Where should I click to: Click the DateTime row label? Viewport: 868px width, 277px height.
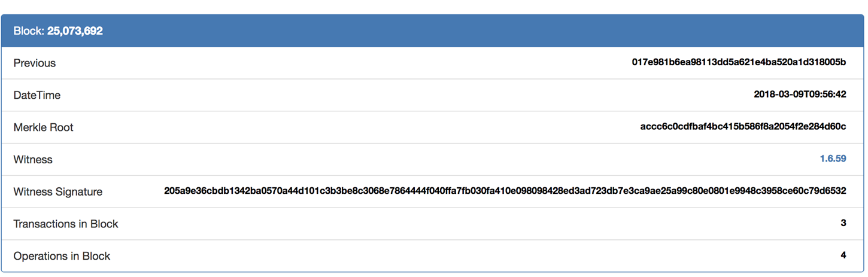pyautogui.click(x=37, y=95)
